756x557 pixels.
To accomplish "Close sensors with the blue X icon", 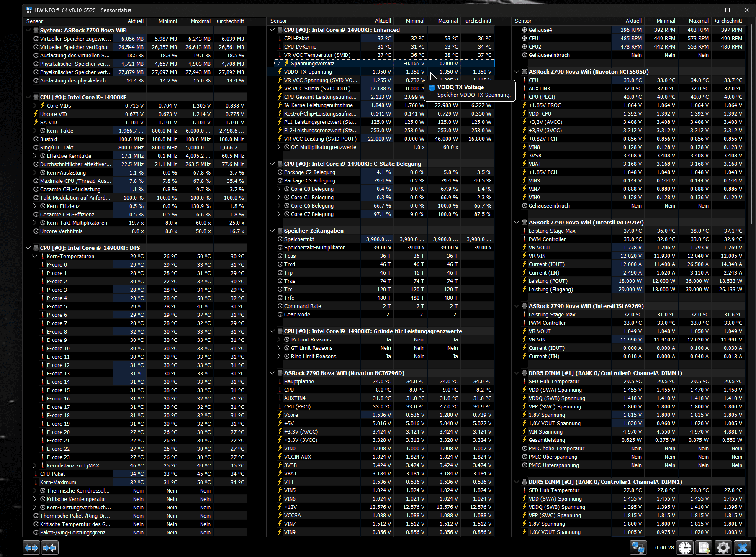I will (x=742, y=547).
